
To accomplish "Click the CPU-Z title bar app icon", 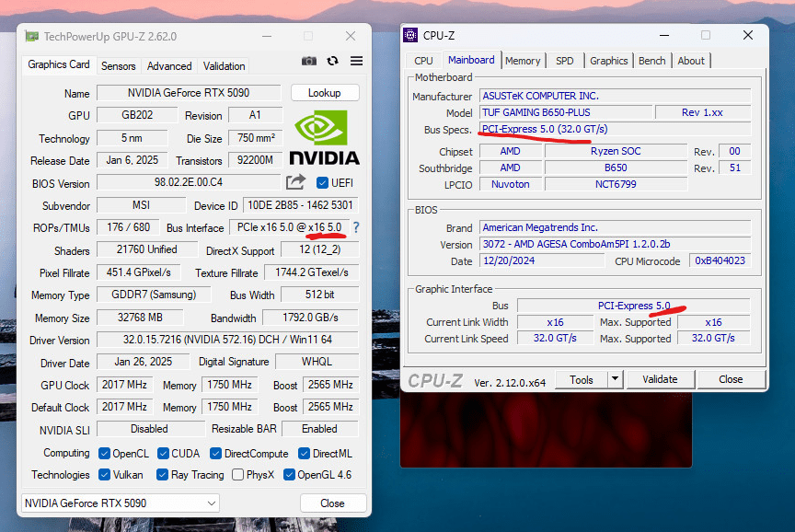I will point(410,35).
